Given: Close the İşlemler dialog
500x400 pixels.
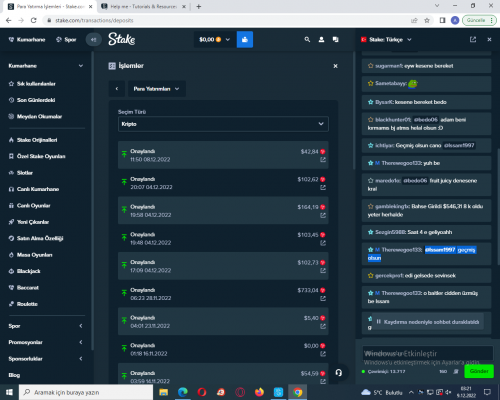Looking at the screenshot, I should pos(336,66).
